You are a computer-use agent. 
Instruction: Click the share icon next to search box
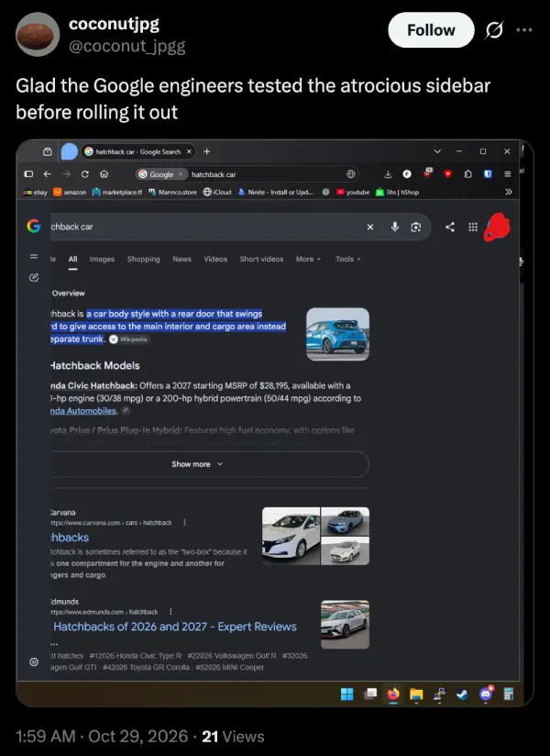(450, 227)
